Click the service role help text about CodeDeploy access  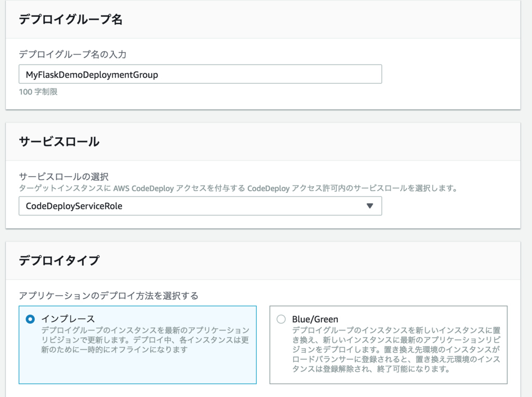[238, 188]
